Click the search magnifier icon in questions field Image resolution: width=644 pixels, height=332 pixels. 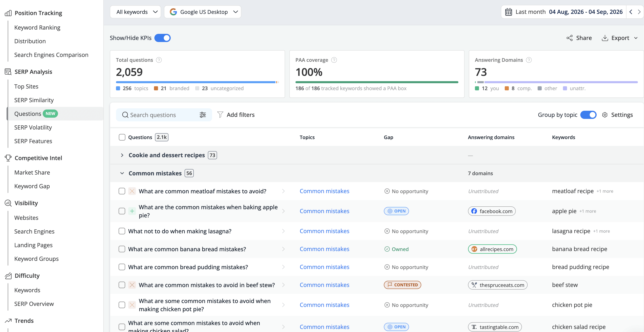125,115
